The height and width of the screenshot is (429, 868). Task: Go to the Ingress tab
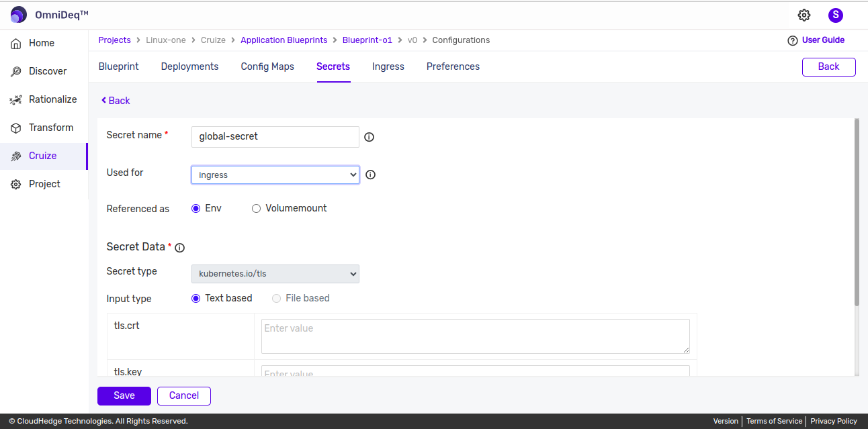[x=388, y=66]
